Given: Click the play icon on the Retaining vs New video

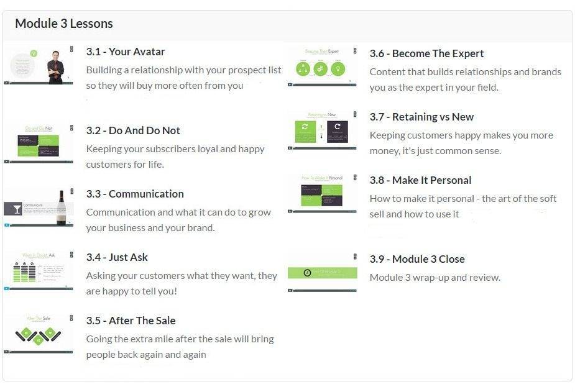Looking at the screenshot, I should click(x=290, y=148).
